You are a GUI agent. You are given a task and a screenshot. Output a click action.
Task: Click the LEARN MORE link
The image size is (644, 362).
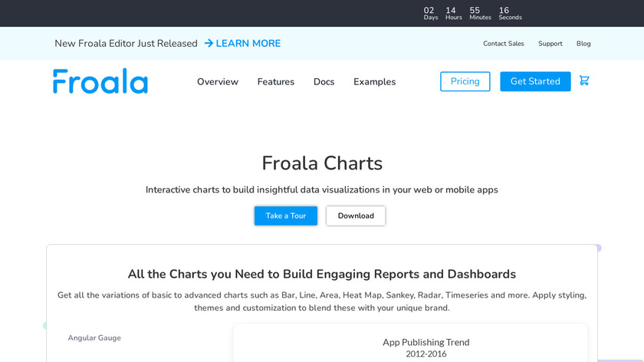click(x=248, y=44)
